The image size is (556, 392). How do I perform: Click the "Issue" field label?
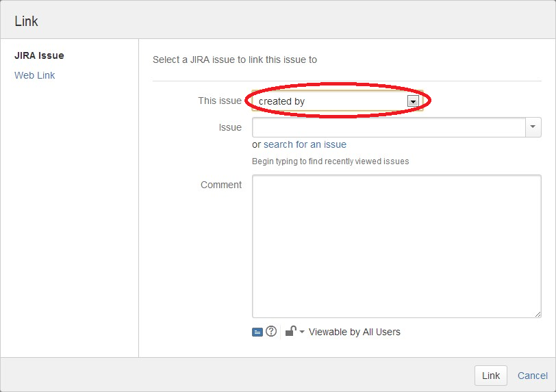pyautogui.click(x=230, y=127)
